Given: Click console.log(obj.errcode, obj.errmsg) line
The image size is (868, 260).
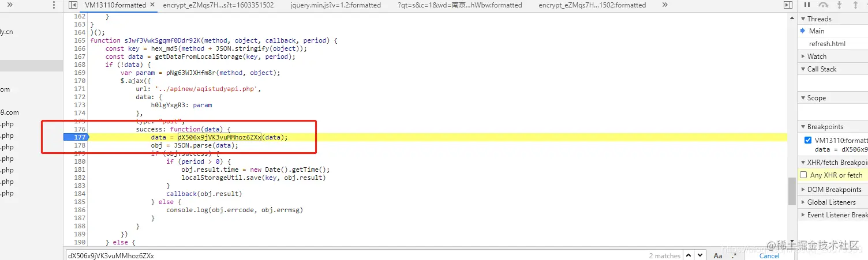Looking at the screenshot, I should (x=234, y=210).
